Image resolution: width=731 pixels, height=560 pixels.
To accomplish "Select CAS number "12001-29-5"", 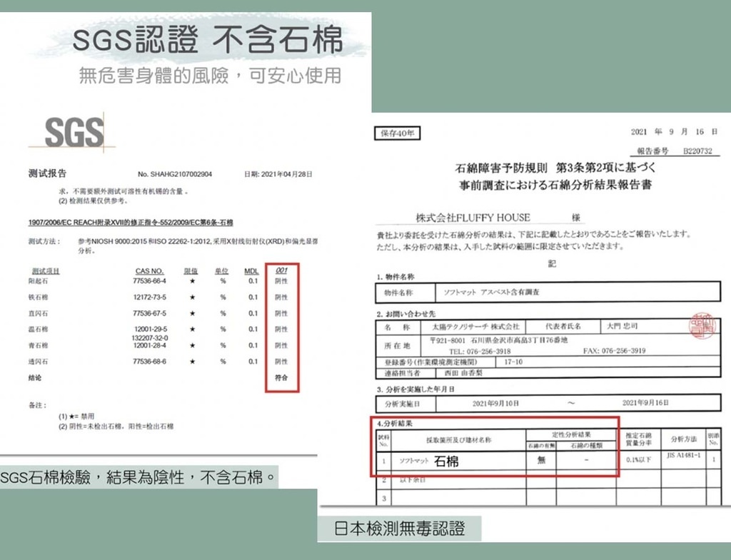I will 150,330.
